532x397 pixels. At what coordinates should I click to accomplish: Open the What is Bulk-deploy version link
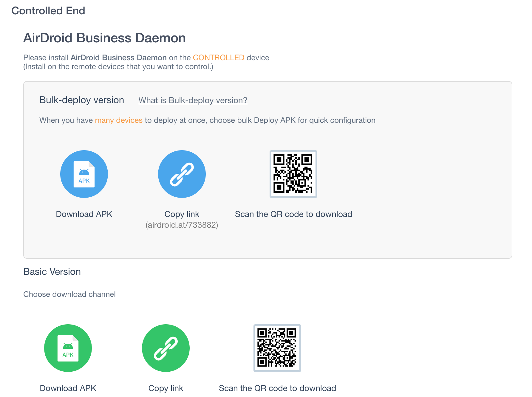tap(192, 100)
